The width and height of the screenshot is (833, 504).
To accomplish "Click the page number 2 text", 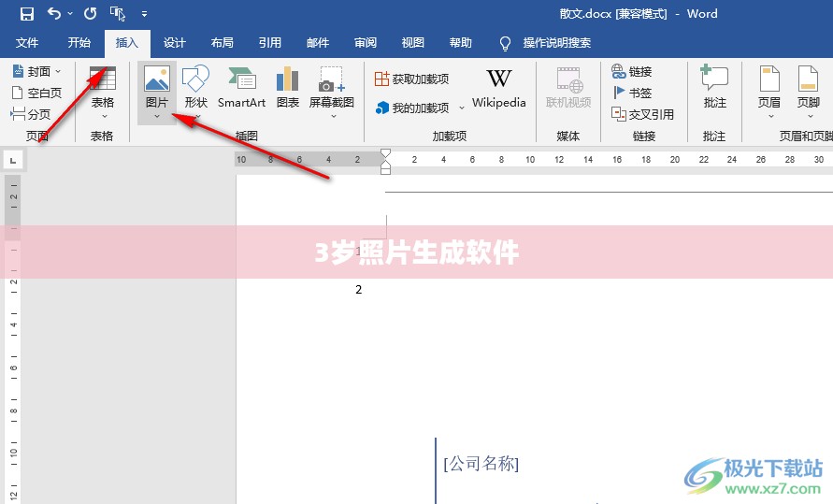I will pos(359,290).
